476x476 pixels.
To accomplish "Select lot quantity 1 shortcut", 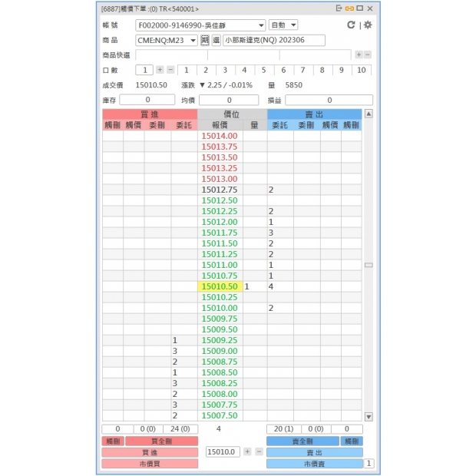I will point(187,70).
